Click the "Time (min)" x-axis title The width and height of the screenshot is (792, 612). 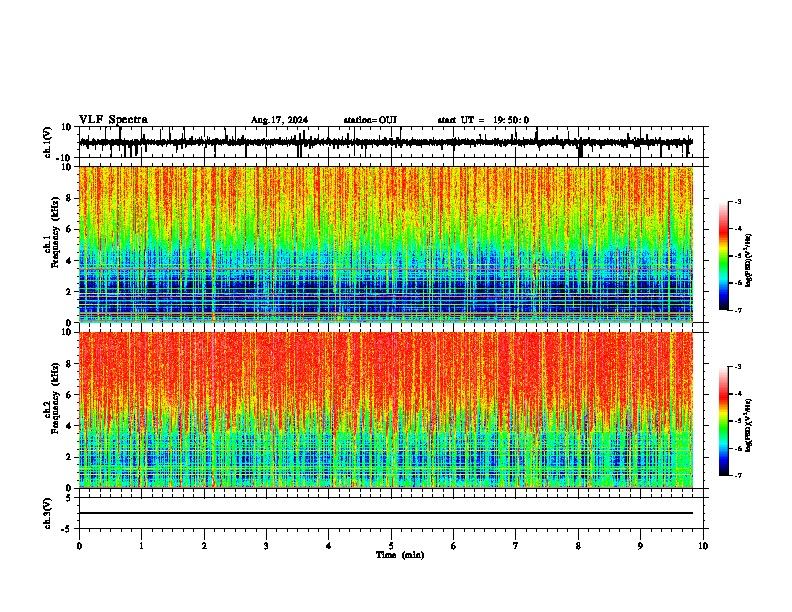pyautogui.click(x=400, y=555)
